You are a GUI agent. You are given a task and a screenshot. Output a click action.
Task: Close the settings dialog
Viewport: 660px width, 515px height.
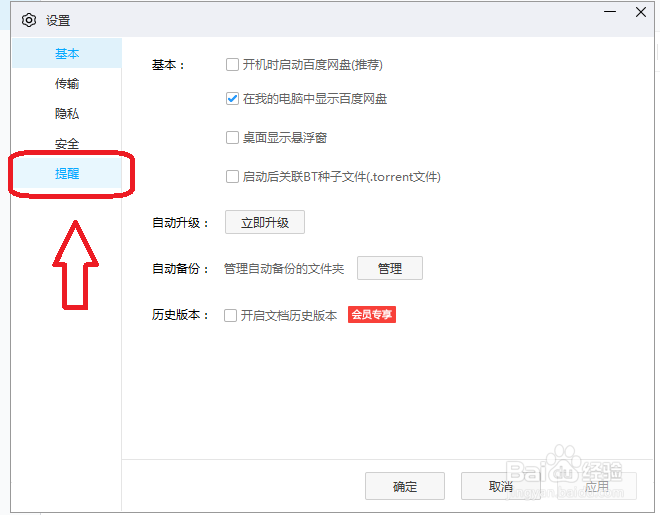[x=641, y=12]
